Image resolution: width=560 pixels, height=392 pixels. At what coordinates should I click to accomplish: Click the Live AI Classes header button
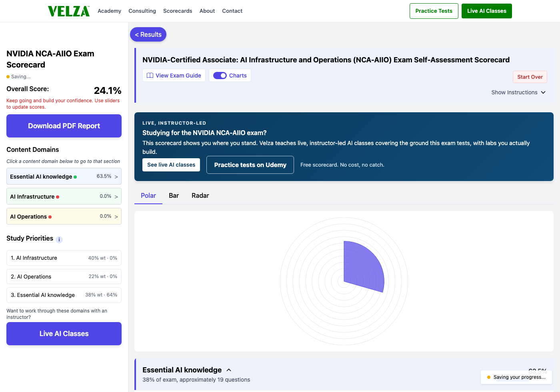[487, 11]
